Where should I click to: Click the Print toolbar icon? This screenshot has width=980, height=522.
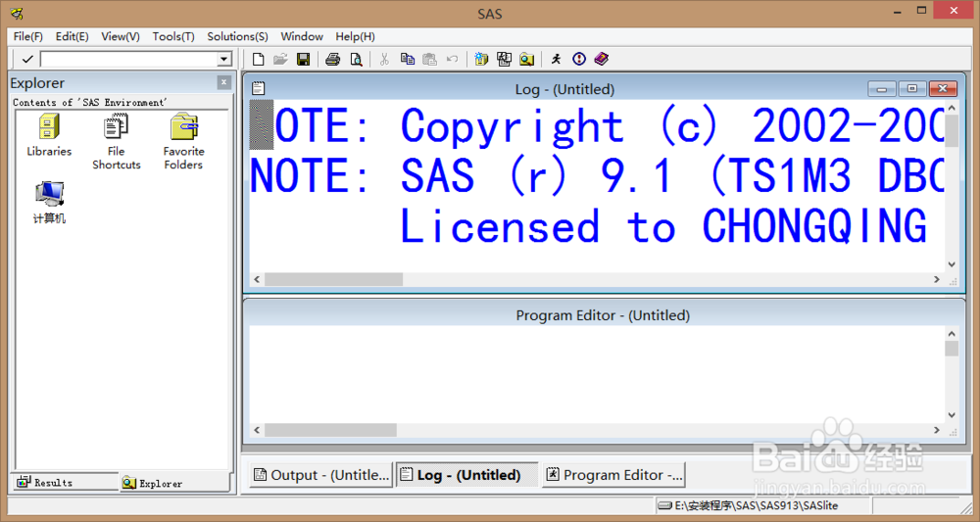[x=332, y=60]
